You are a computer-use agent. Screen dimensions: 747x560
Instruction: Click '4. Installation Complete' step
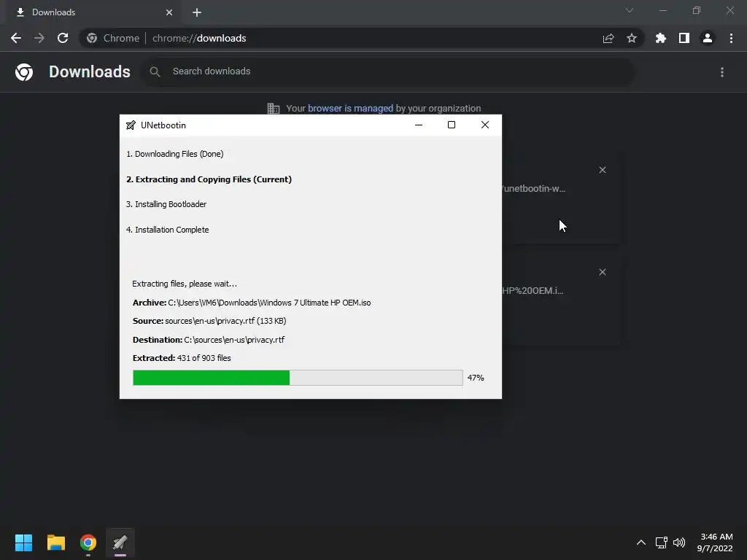pos(167,230)
